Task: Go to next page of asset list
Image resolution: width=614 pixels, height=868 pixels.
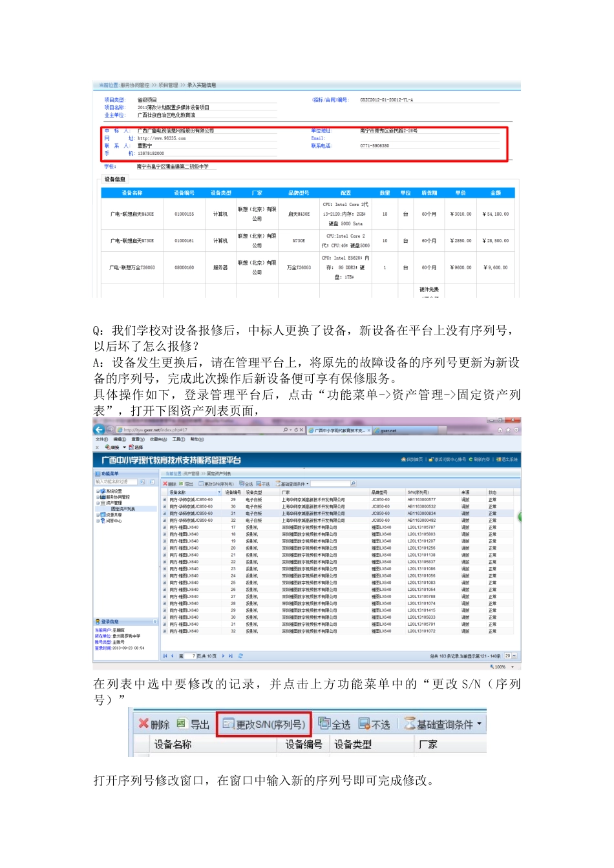Action: click(223, 656)
